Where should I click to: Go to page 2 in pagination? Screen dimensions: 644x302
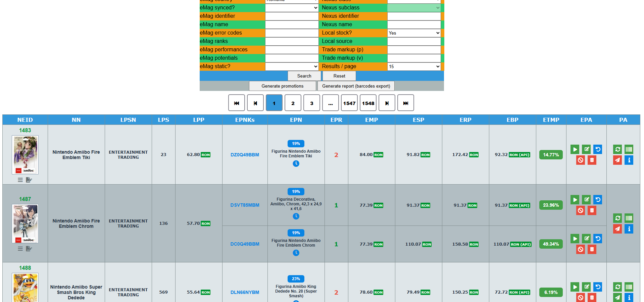(x=293, y=103)
